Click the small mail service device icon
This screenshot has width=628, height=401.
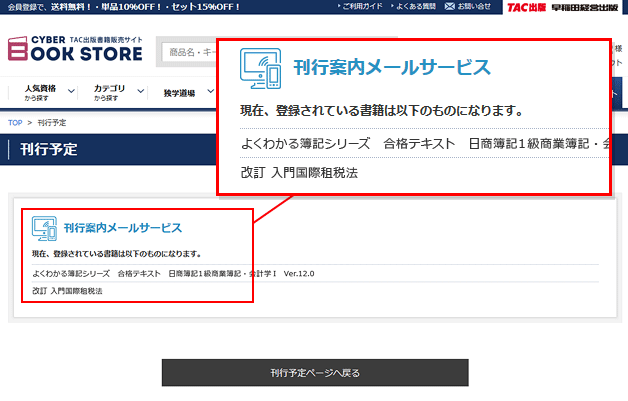44,228
